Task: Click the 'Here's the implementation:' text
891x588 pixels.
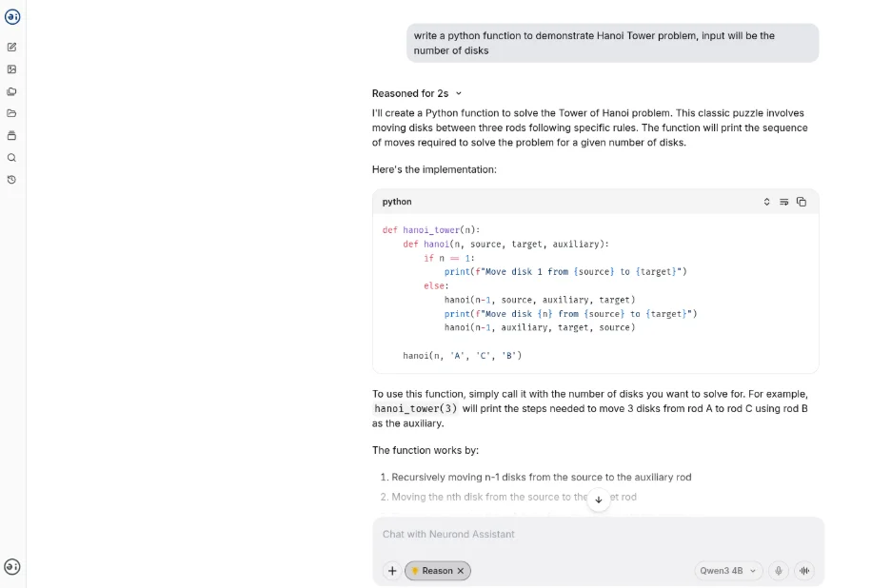Action: coord(434,169)
